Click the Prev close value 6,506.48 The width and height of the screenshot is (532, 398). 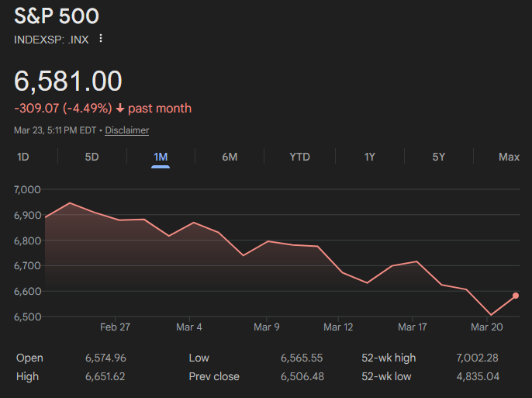pyautogui.click(x=301, y=376)
